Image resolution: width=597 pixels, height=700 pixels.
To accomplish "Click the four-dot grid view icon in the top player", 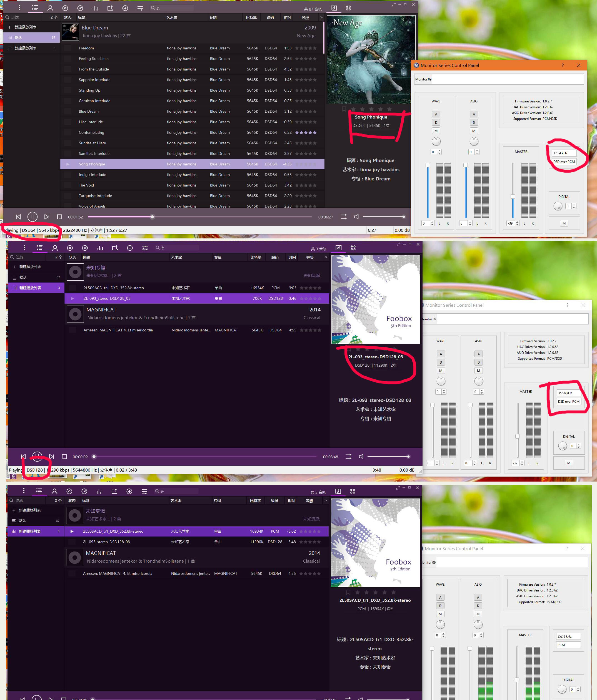I will click(349, 8).
